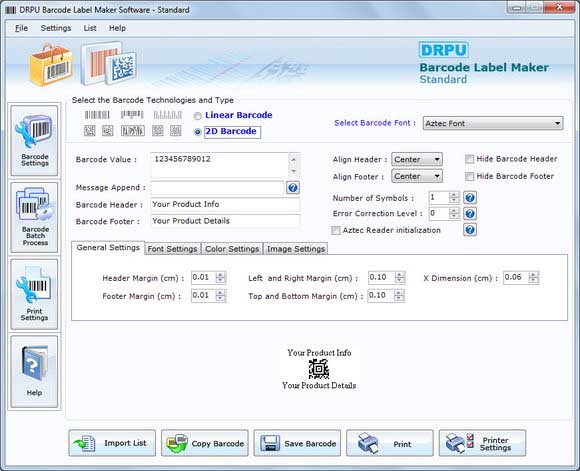Image resolution: width=580 pixels, height=471 pixels.
Task: Click the Barcode Footer input field
Action: pyautogui.click(x=225, y=221)
